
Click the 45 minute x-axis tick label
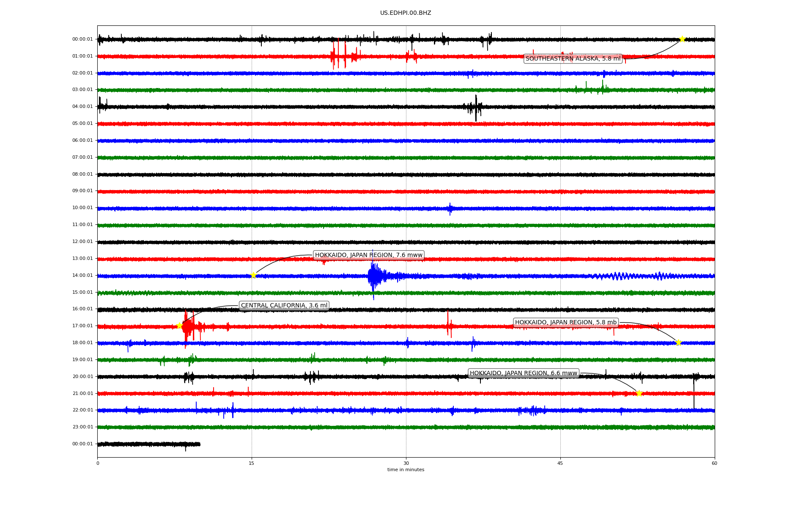tap(560, 463)
